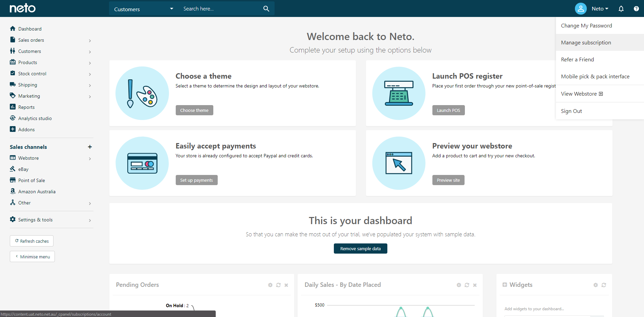Click the Launch POS button
Image resolution: width=644 pixels, height=317 pixels.
click(448, 110)
